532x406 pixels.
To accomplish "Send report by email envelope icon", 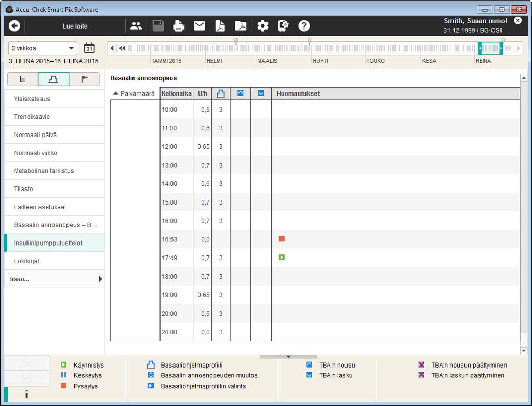I will click(x=199, y=26).
